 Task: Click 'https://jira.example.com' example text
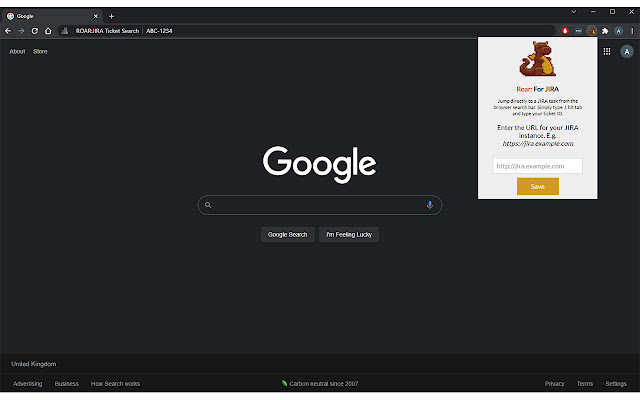click(538, 144)
